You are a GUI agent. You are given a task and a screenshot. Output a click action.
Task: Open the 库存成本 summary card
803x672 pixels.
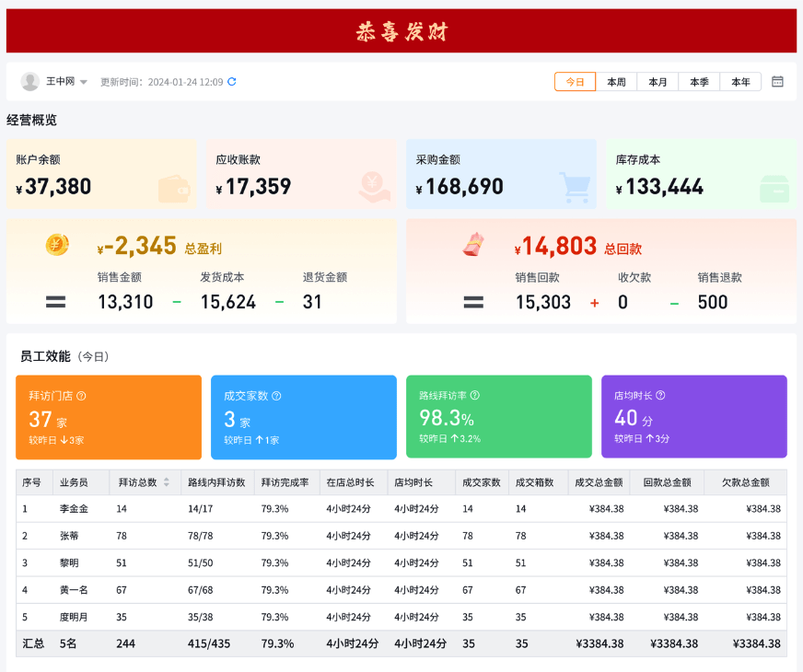(701, 174)
